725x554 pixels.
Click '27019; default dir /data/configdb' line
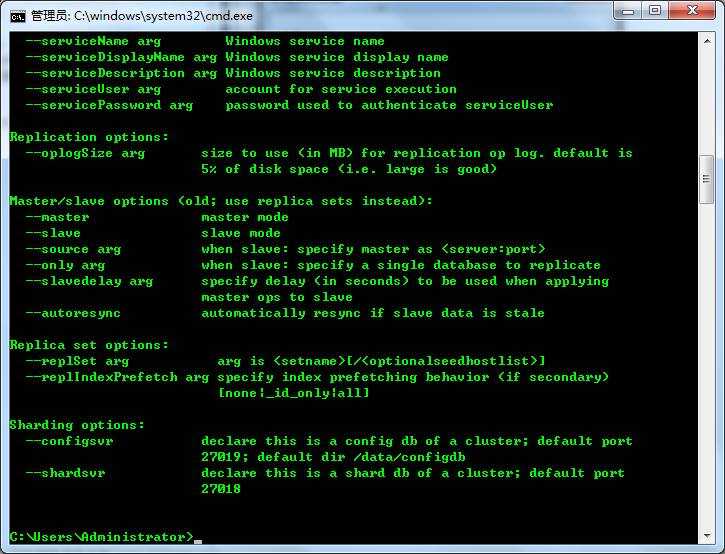[333, 457]
